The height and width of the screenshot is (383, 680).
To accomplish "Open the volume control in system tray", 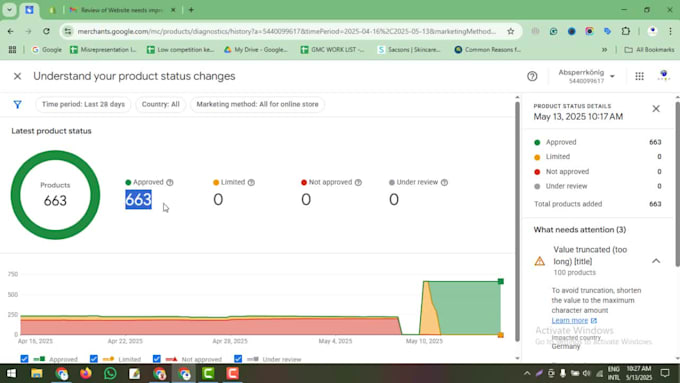I will point(586,373).
